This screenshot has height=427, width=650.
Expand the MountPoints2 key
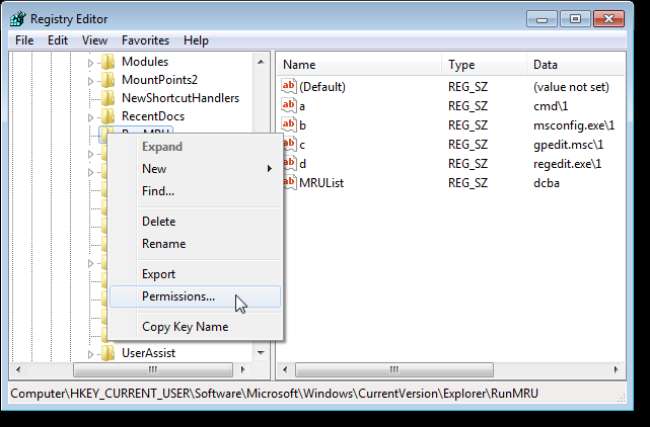(x=90, y=81)
